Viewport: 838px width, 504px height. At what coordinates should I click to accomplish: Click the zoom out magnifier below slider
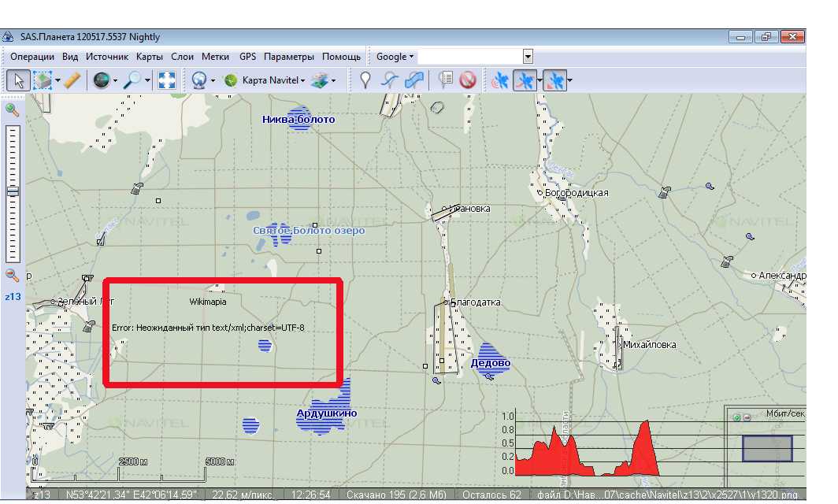13,275
